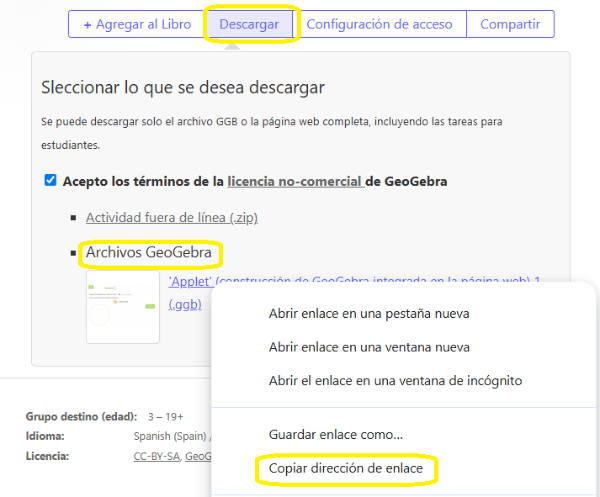Open the CC-BY-SA license link

(x=157, y=456)
